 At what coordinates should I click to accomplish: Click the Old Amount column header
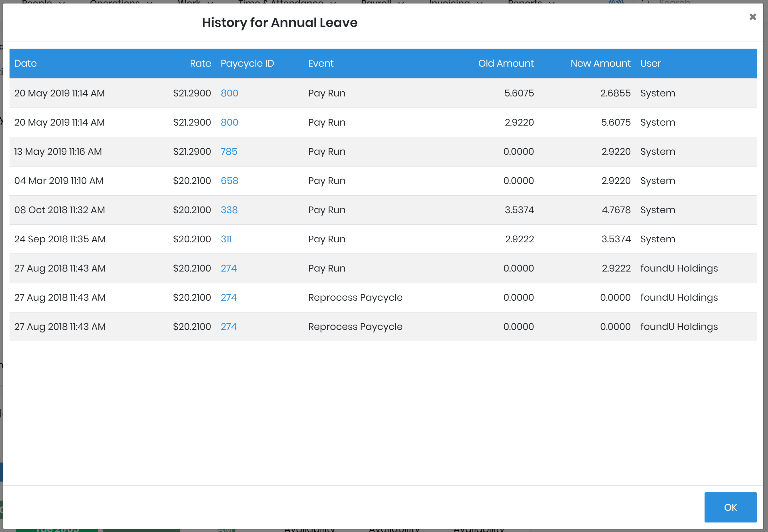pos(506,63)
